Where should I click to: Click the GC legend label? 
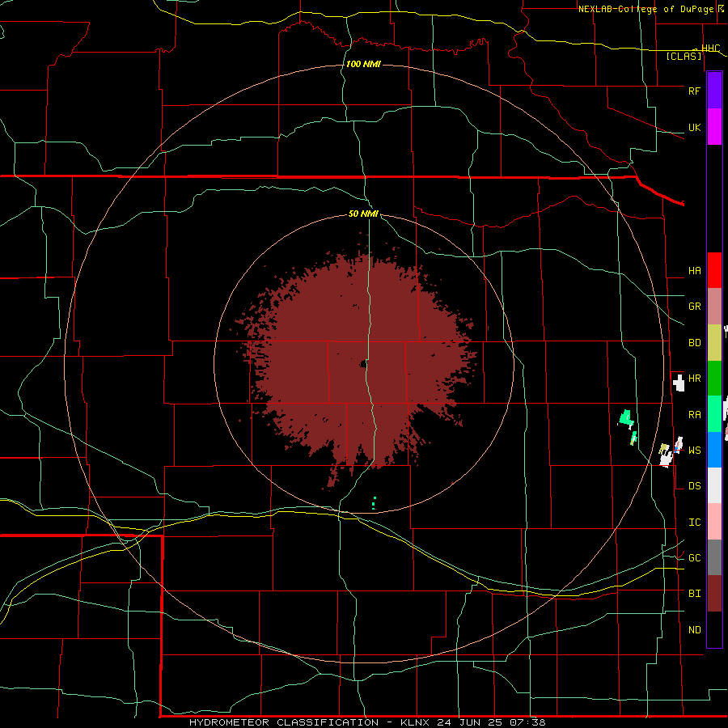(694, 558)
